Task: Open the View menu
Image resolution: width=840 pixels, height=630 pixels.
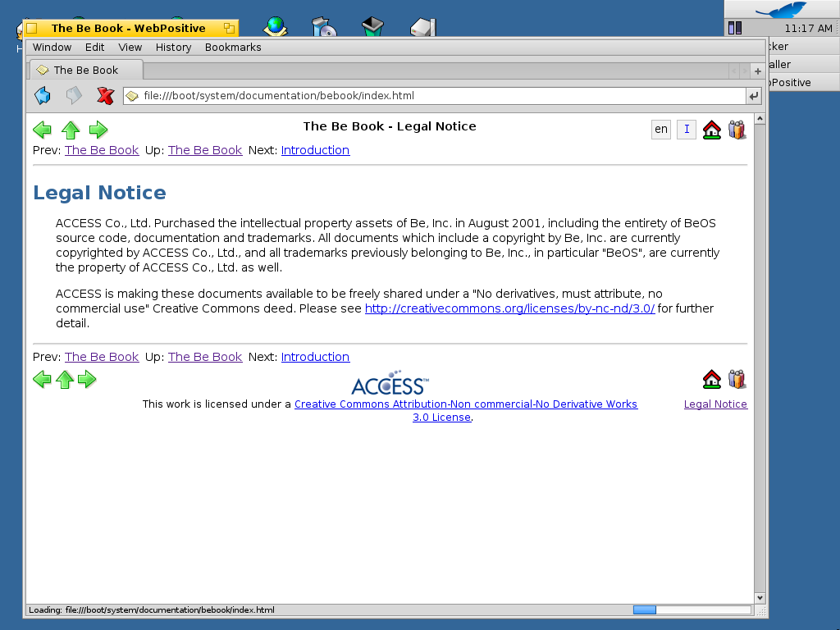Action: click(130, 47)
